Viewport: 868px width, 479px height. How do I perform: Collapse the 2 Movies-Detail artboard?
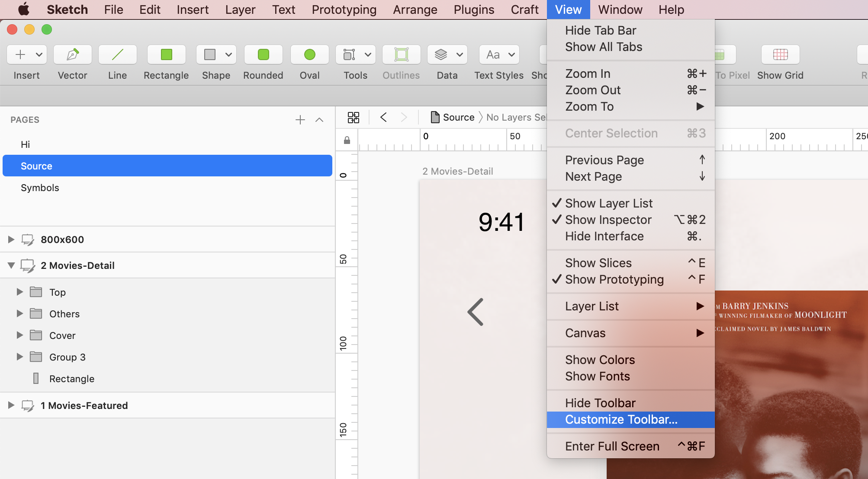[x=11, y=265]
